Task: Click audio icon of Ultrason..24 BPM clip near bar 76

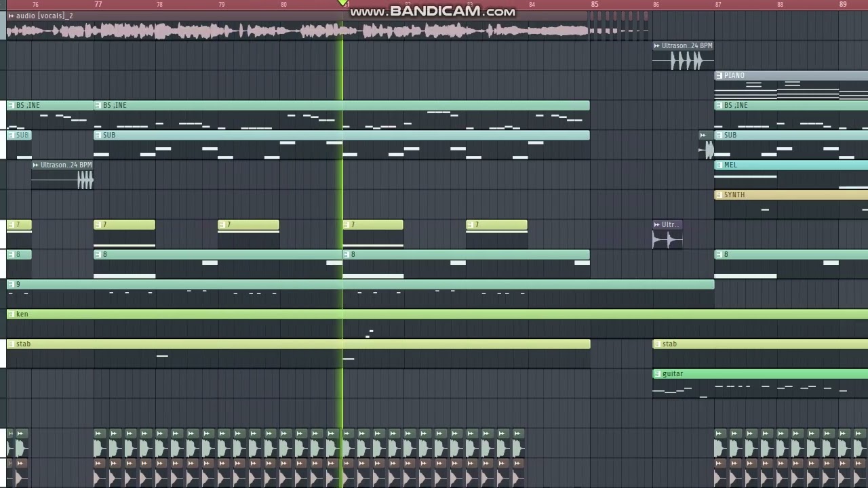Action: click(x=36, y=165)
